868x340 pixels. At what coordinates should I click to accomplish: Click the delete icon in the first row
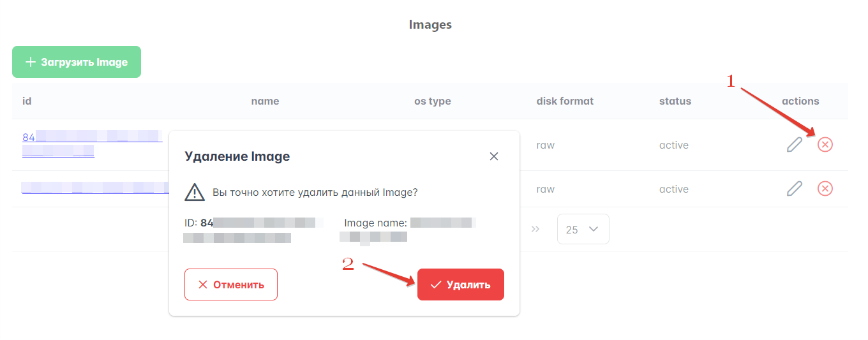pyautogui.click(x=825, y=145)
